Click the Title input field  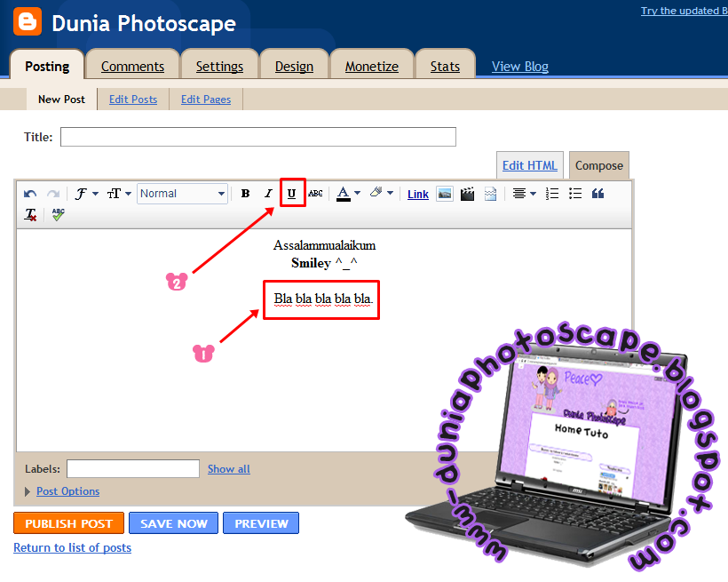(258, 137)
